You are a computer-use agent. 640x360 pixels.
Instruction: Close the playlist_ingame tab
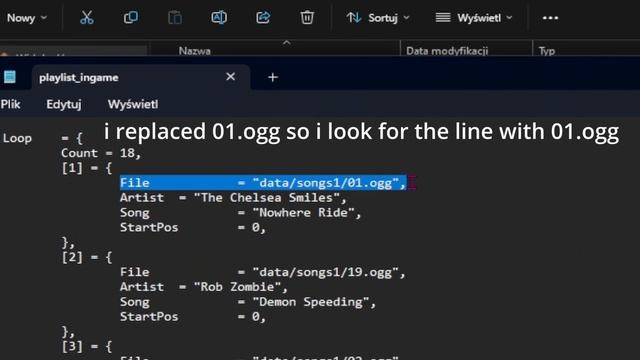coord(231,77)
